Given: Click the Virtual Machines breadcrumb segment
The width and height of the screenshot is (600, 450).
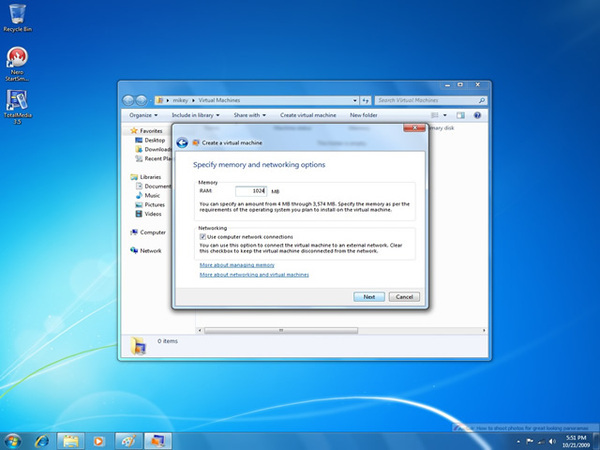Looking at the screenshot, I should click(x=219, y=100).
